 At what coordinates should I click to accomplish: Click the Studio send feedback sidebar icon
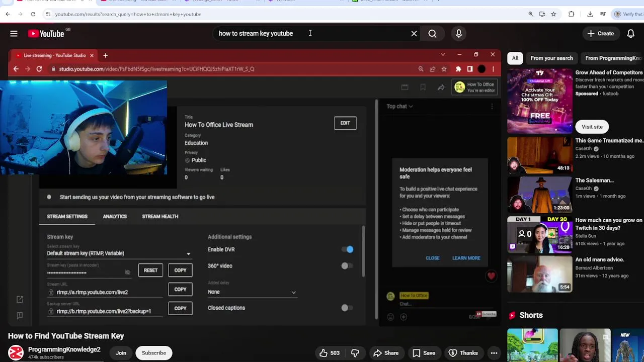coord(20,315)
